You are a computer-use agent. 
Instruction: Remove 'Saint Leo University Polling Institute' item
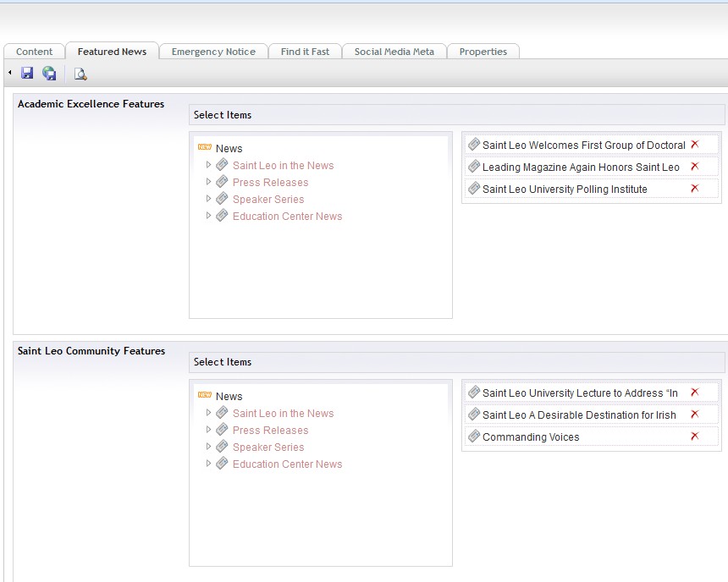pyautogui.click(x=695, y=188)
